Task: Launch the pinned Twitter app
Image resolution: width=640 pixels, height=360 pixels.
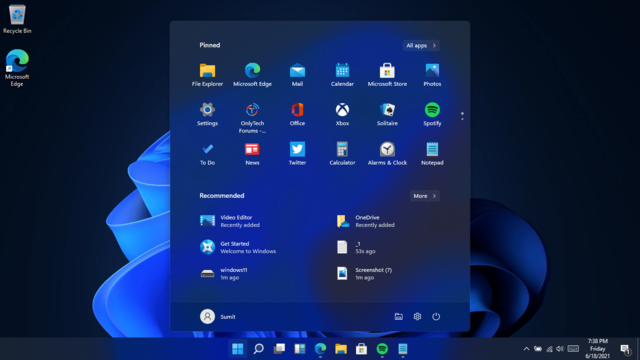Action: (297, 154)
